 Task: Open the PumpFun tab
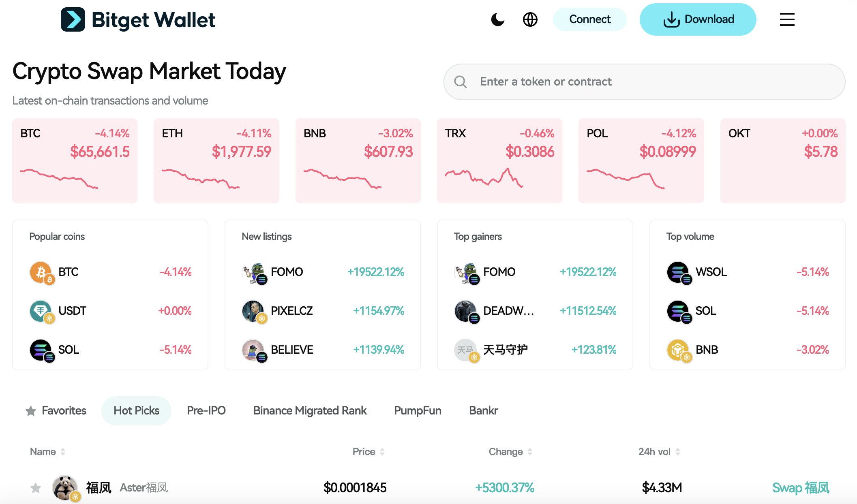click(x=418, y=410)
